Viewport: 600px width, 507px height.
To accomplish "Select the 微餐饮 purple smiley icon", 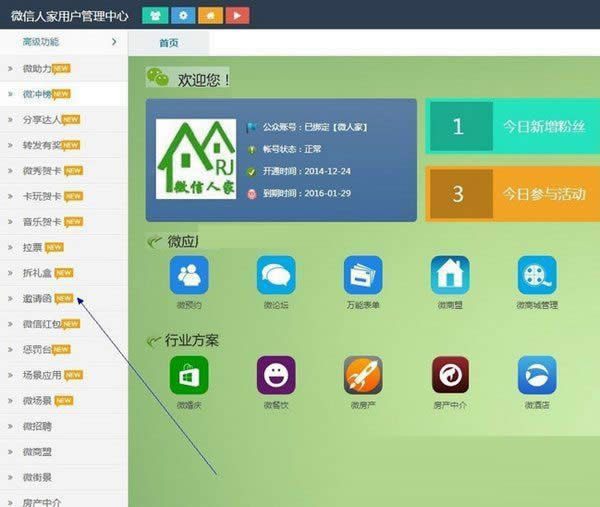I will click(x=276, y=375).
